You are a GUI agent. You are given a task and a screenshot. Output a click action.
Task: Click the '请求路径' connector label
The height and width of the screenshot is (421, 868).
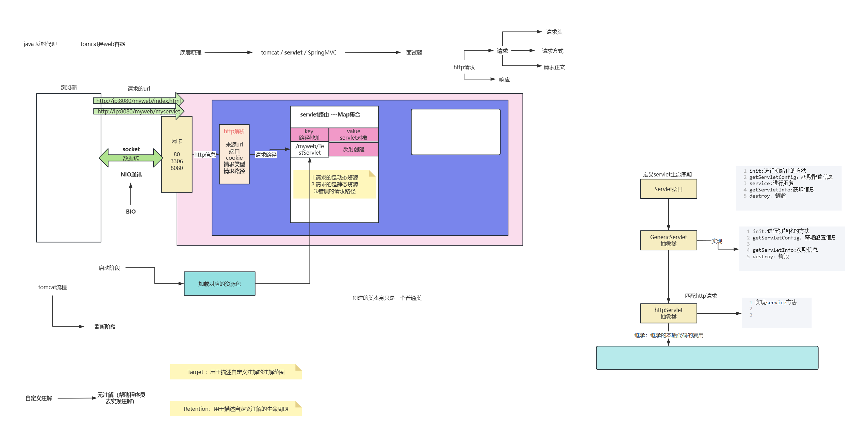266,155
